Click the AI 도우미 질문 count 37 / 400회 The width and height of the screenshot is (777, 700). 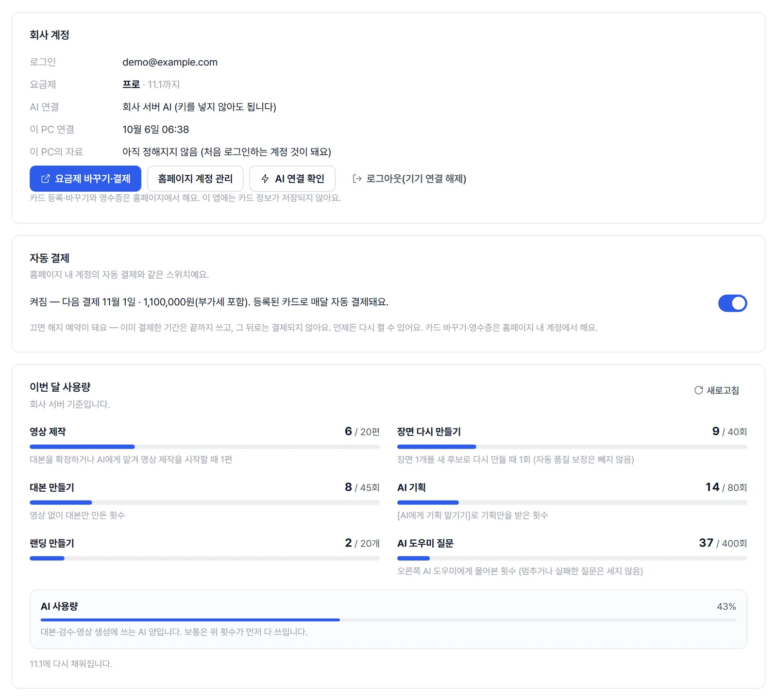tap(723, 543)
